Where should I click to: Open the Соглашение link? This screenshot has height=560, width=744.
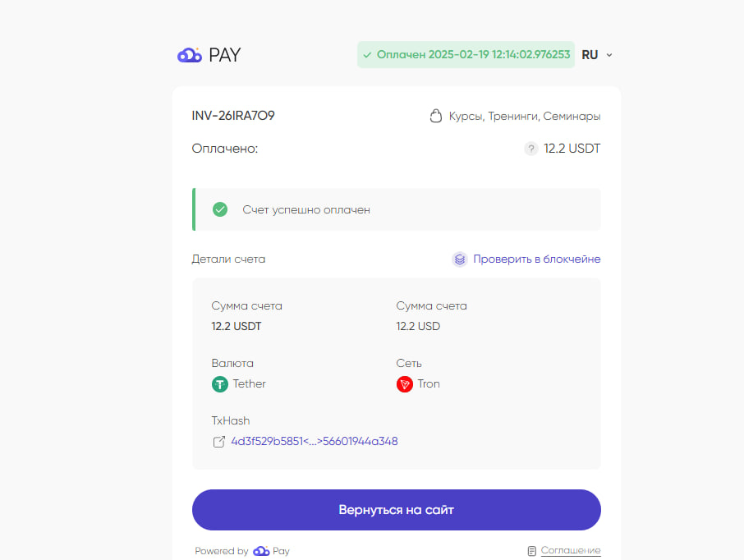point(571,550)
